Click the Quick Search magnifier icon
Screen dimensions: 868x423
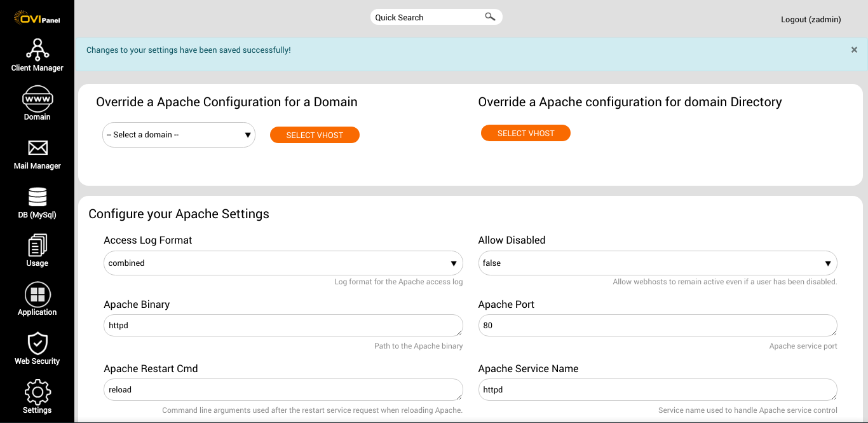pos(490,17)
